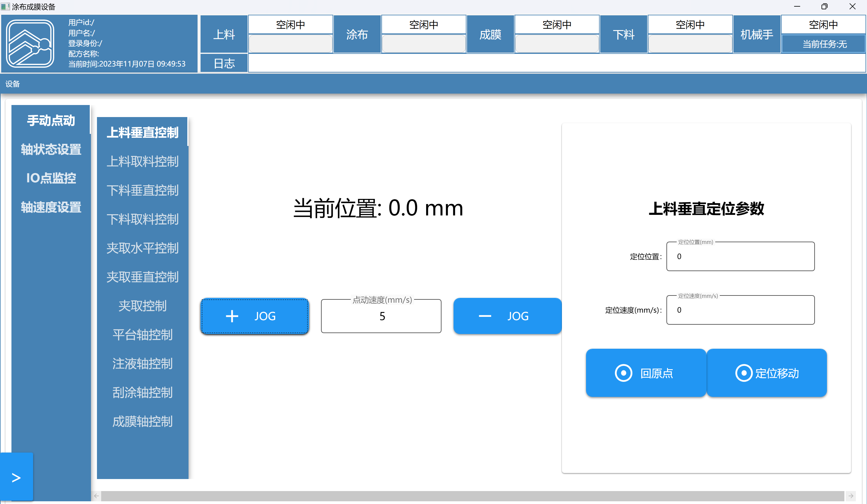Click the 当前任务:无 label
Image resolution: width=867 pixels, height=504 pixels.
click(824, 44)
